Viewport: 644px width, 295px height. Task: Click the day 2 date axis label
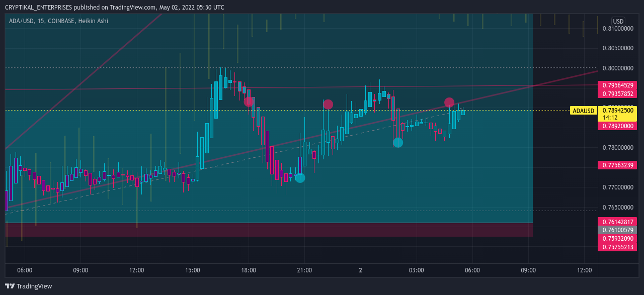click(x=360, y=270)
